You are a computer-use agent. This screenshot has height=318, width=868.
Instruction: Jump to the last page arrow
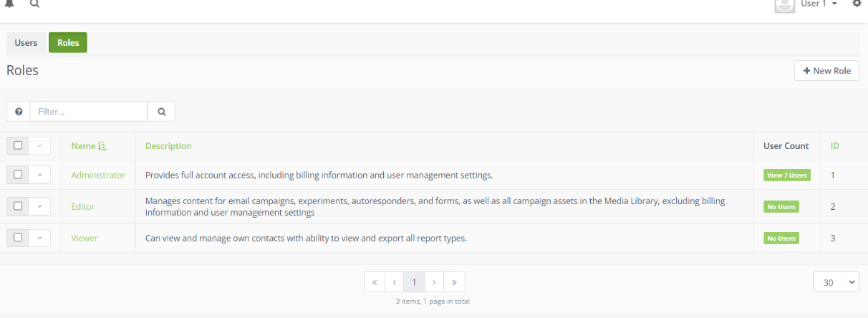click(454, 282)
